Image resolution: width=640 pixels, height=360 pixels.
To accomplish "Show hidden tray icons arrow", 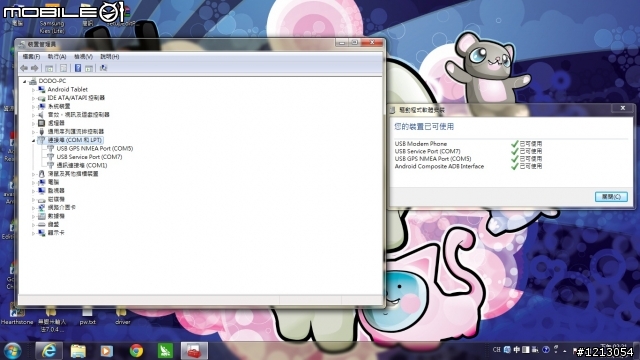I will pos(565,351).
